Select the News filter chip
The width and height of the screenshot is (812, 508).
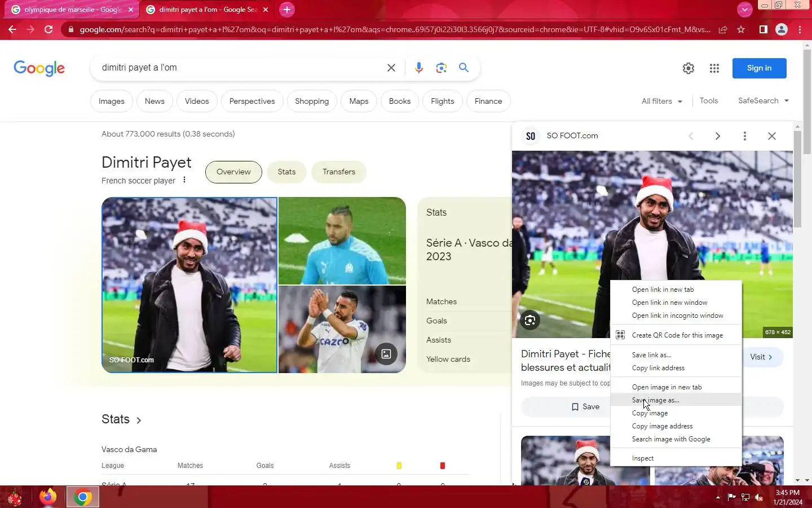coord(155,101)
